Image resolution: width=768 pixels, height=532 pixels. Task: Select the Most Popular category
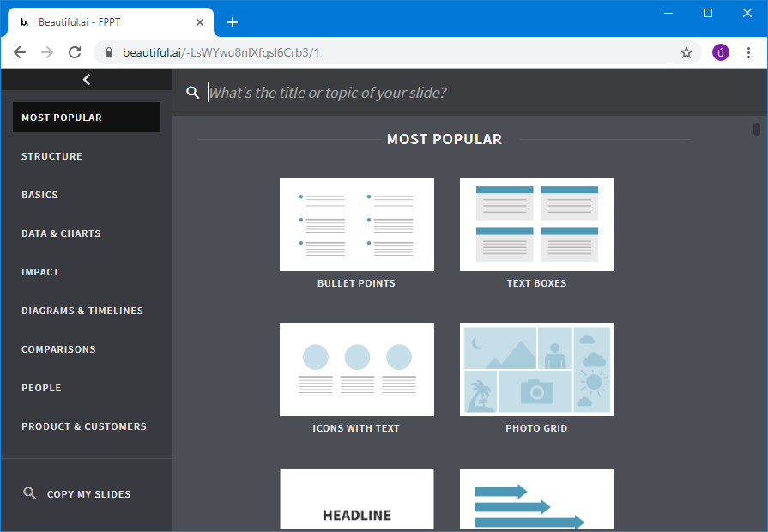[x=86, y=118]
